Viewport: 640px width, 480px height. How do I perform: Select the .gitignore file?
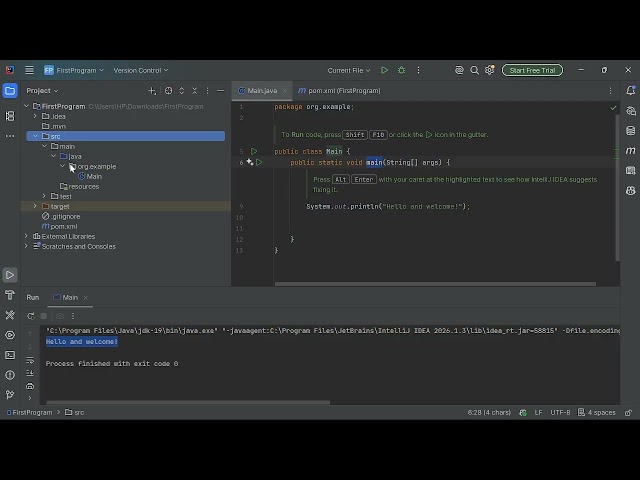coord(61,216)
